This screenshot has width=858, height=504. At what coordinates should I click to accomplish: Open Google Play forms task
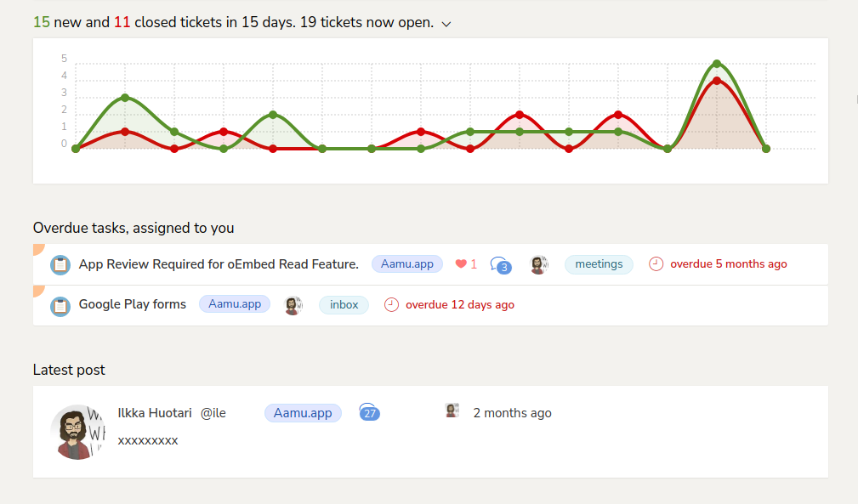(x=133, y=304)
